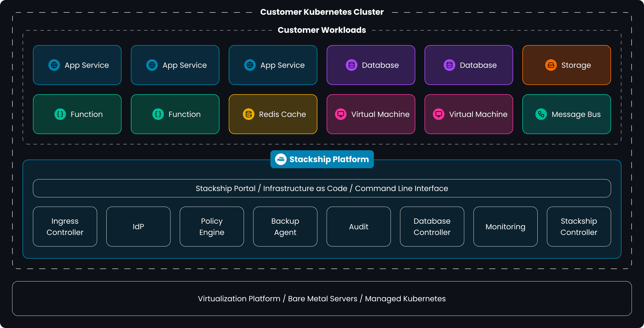Open the Policy Engine box
Screen dimensions: 644x328
click(212, 227)
